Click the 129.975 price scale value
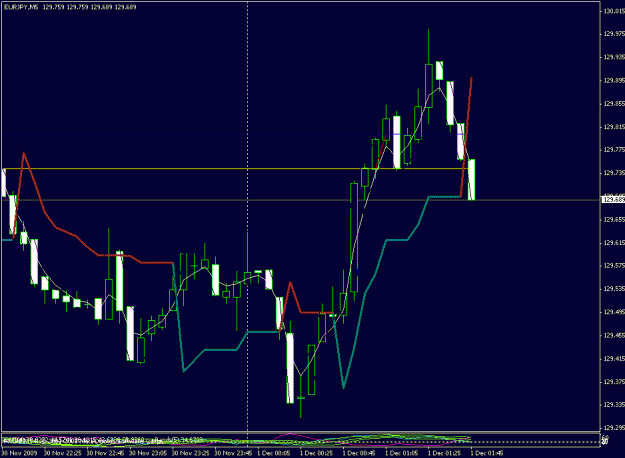 point(614,34)
